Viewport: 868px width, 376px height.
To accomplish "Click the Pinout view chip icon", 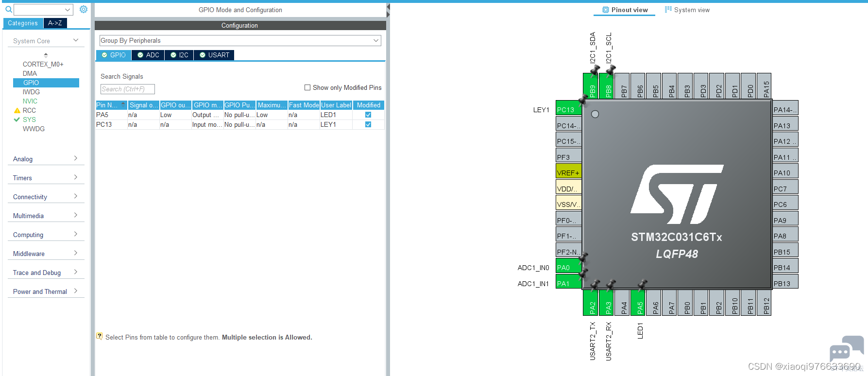I will (606, 10).
